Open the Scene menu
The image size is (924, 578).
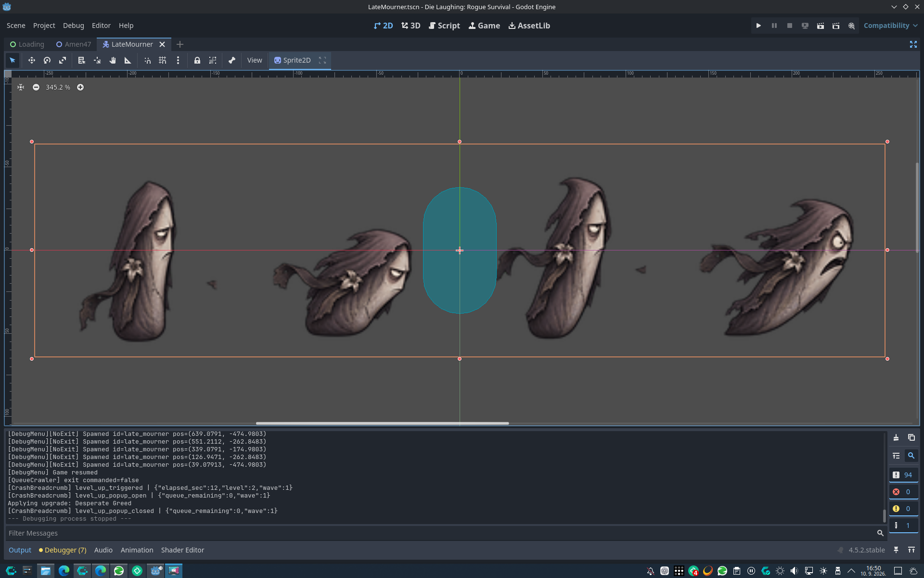pyautogui.click(x=16, y=26)
